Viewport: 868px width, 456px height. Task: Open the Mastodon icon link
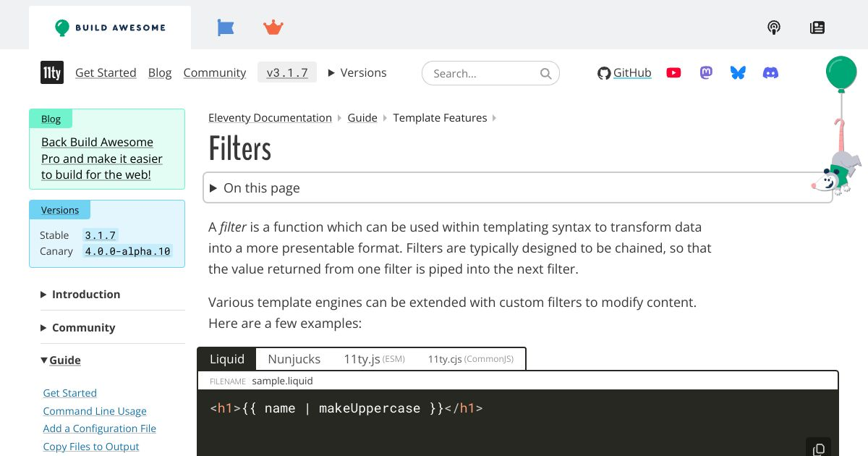[706, 72]
